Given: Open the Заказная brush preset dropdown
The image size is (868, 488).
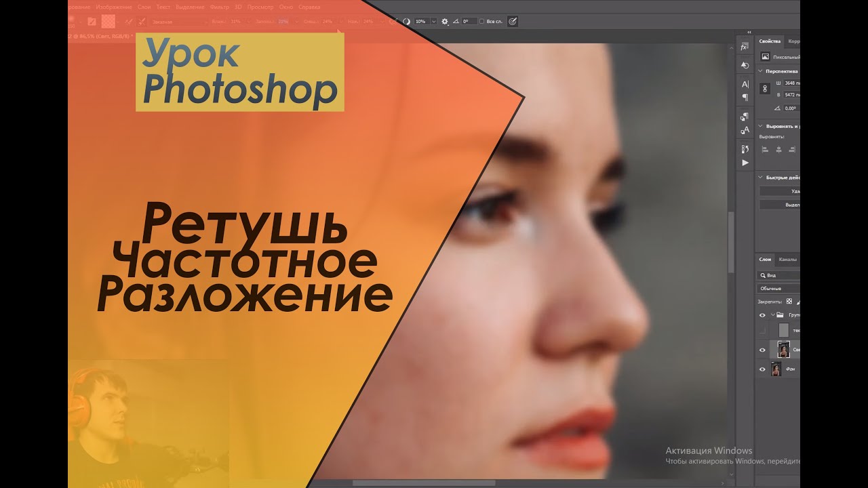Looking at the screenshot, I should (x=178, y=22).
